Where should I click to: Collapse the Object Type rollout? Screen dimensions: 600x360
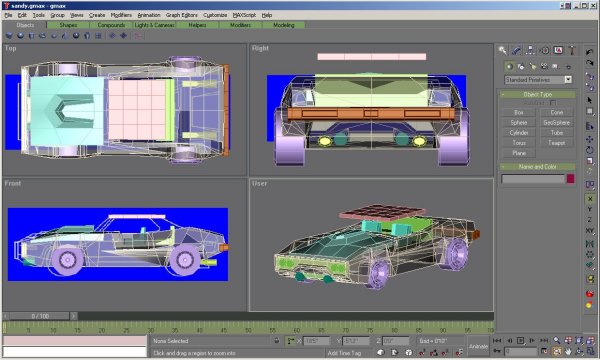click(x=538, y=94)
